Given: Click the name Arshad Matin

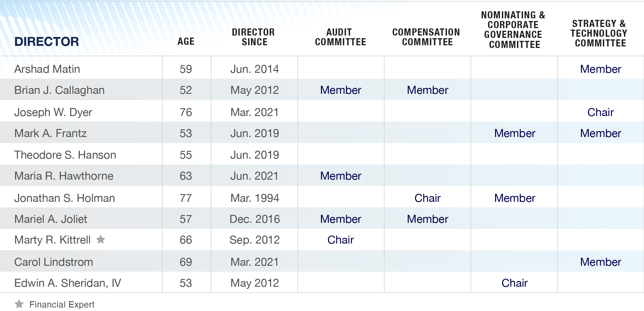Looking at the screenshot, I should click(x=47, y=69).
